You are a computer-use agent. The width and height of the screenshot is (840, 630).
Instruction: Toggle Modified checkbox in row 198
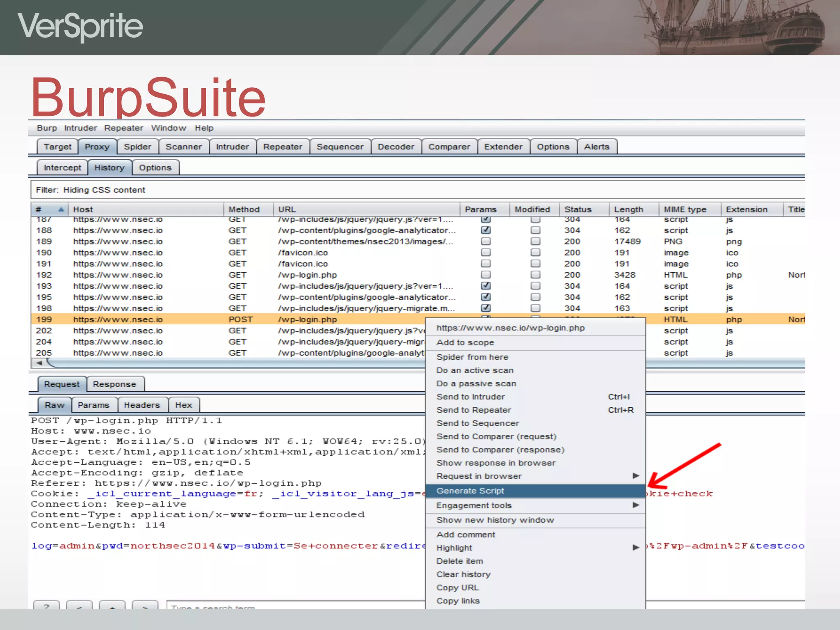click(x=535, y=308)
